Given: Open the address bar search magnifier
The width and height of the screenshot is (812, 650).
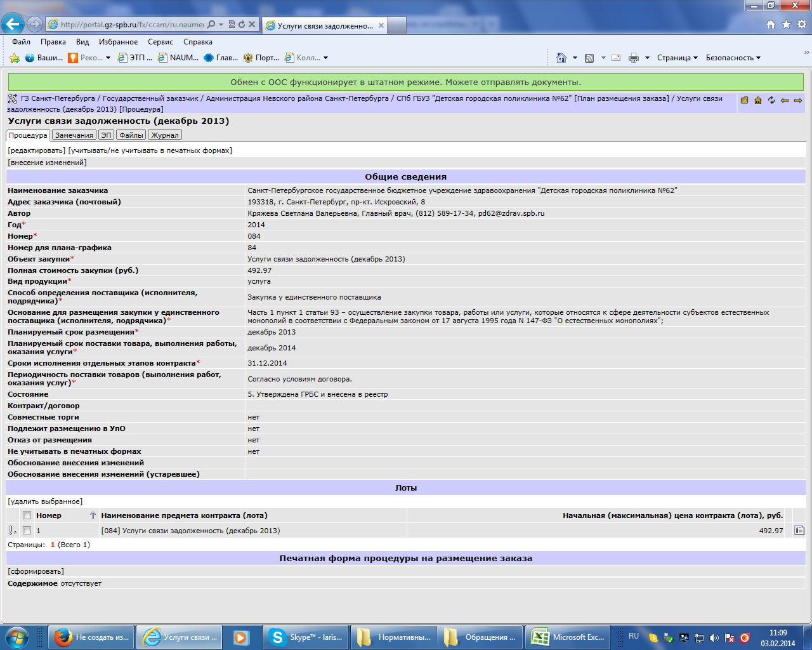Looking at the screenshot, I should [211, 25].
